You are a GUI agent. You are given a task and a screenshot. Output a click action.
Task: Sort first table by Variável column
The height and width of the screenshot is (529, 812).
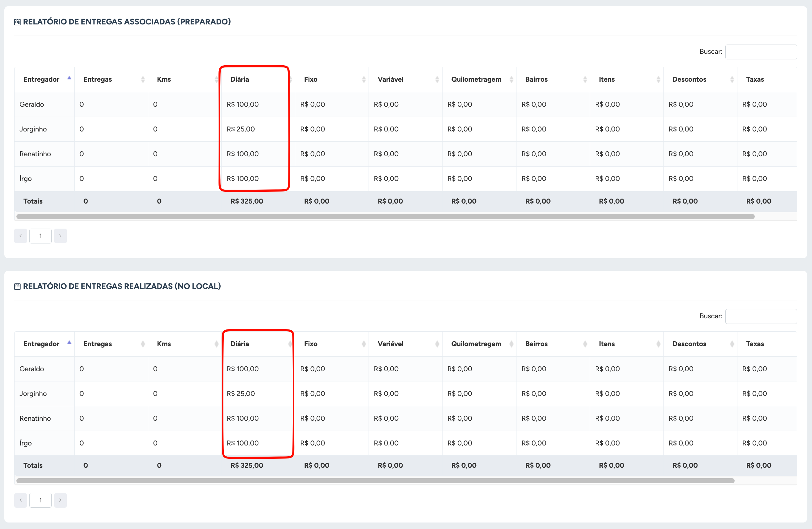pyautogui.click(x=390, y=79)
